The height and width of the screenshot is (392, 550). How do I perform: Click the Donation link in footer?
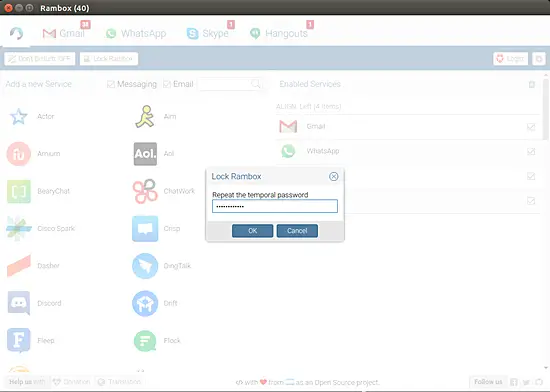pyautogui.click(x=72, y=381)
